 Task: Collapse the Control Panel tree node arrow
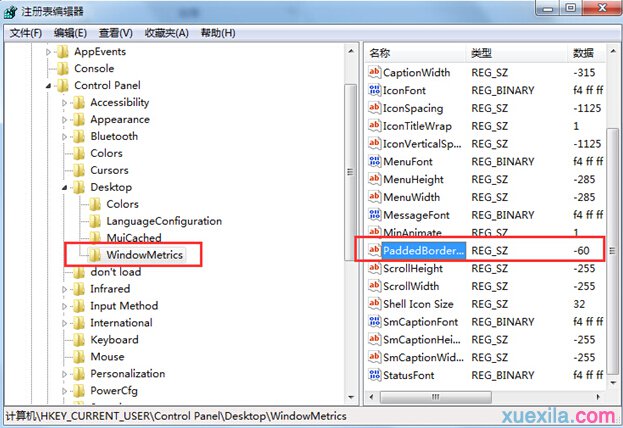click(48, 85)
